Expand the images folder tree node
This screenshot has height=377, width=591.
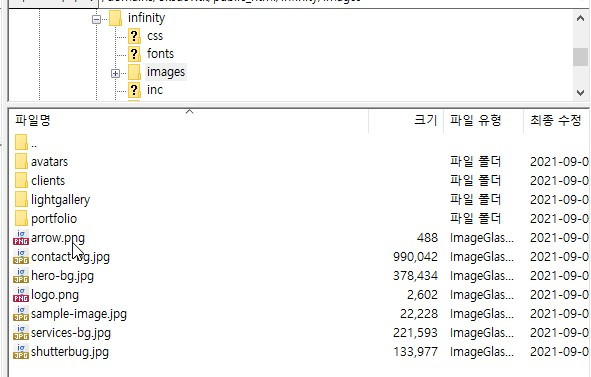pyautogui.click(x=115, y=73)
